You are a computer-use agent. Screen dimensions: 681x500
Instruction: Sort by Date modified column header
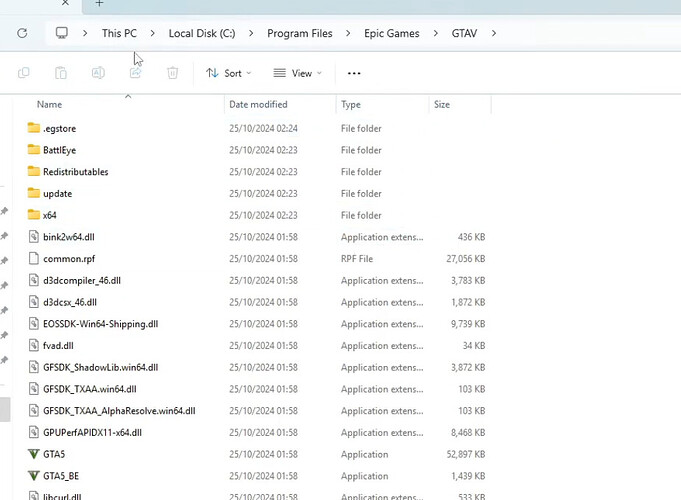pos(258,104)
